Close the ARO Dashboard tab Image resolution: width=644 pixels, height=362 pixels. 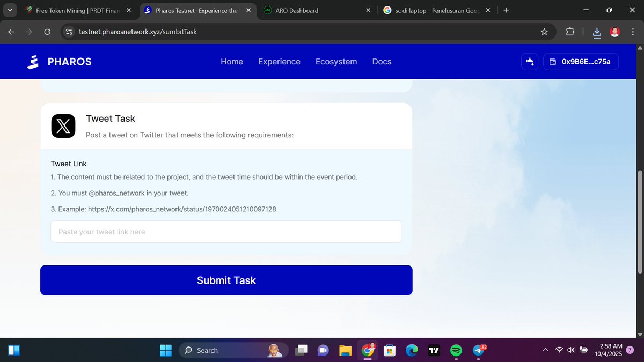[368, 10]
